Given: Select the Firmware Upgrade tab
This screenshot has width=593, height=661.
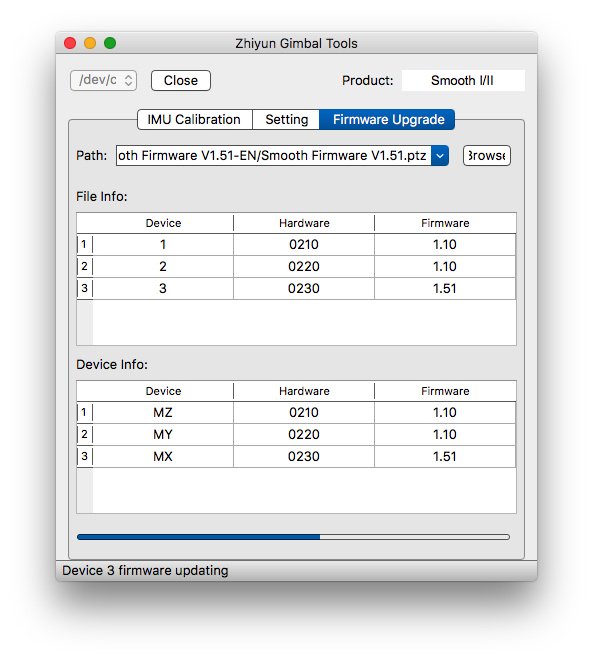Looking at the screenshot, I should point(387,119).
